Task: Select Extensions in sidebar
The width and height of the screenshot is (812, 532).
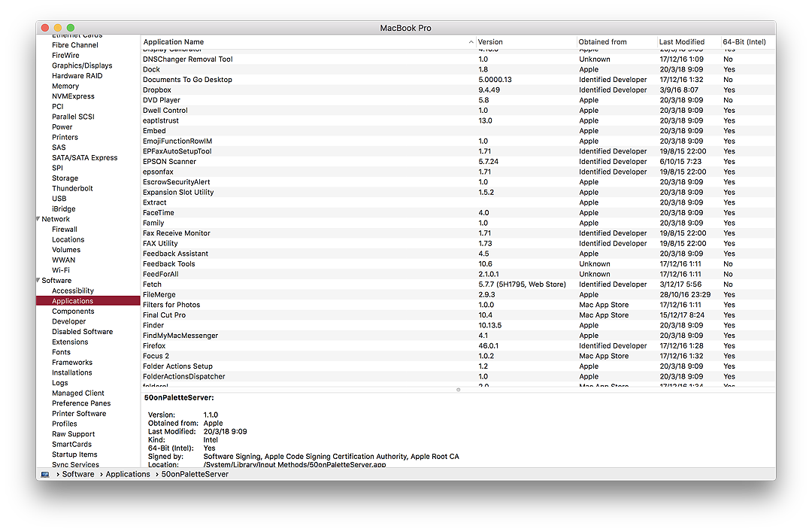Action: coord(70,342)
